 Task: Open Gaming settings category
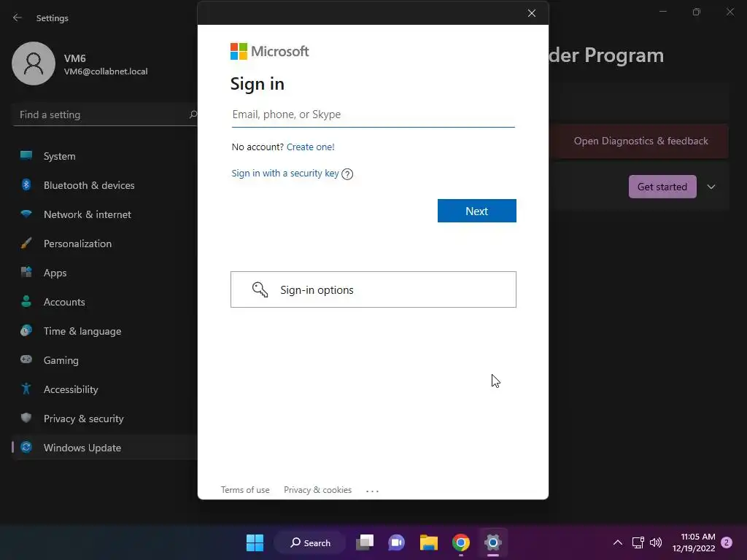pyautogui.click(x=105, y=360)
